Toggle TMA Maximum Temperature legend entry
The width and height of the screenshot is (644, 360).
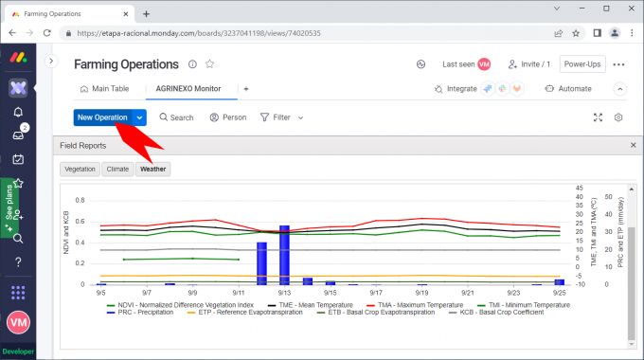pyautogui.click(x=415, y=305)
